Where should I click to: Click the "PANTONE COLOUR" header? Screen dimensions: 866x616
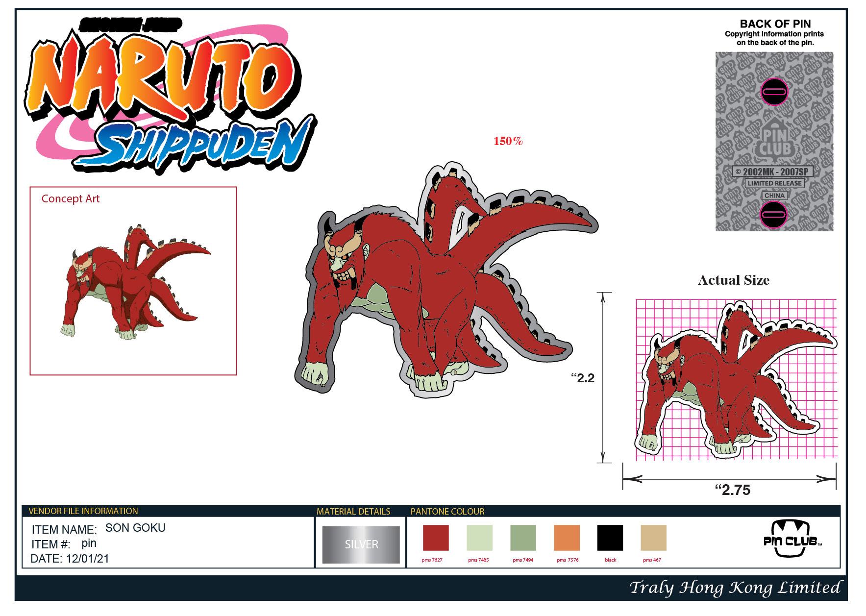click(447, 511)
